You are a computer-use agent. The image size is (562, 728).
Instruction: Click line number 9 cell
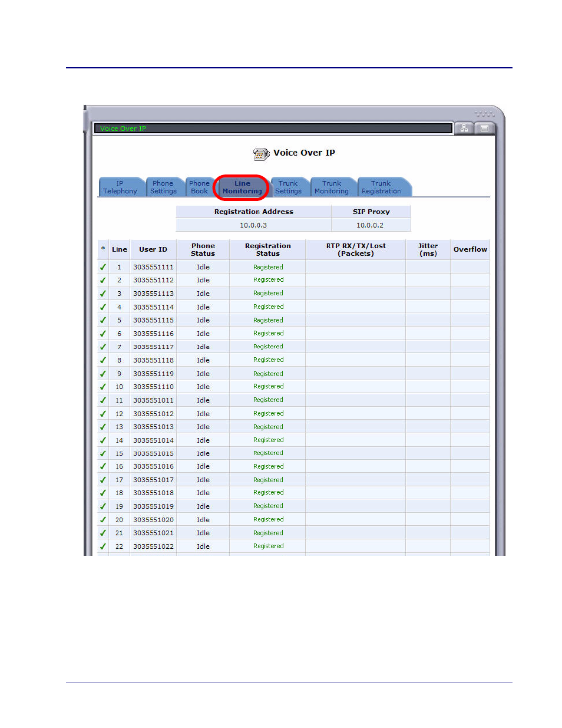pos(120,374)
